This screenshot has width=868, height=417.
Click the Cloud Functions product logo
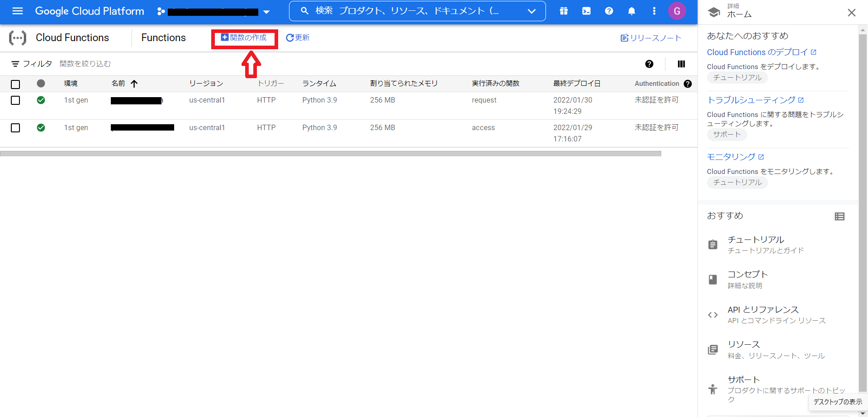[18, 38]
